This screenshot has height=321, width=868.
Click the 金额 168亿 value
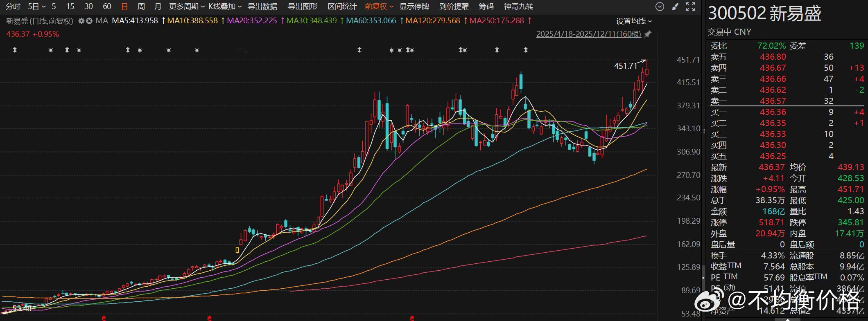[773, 211]
